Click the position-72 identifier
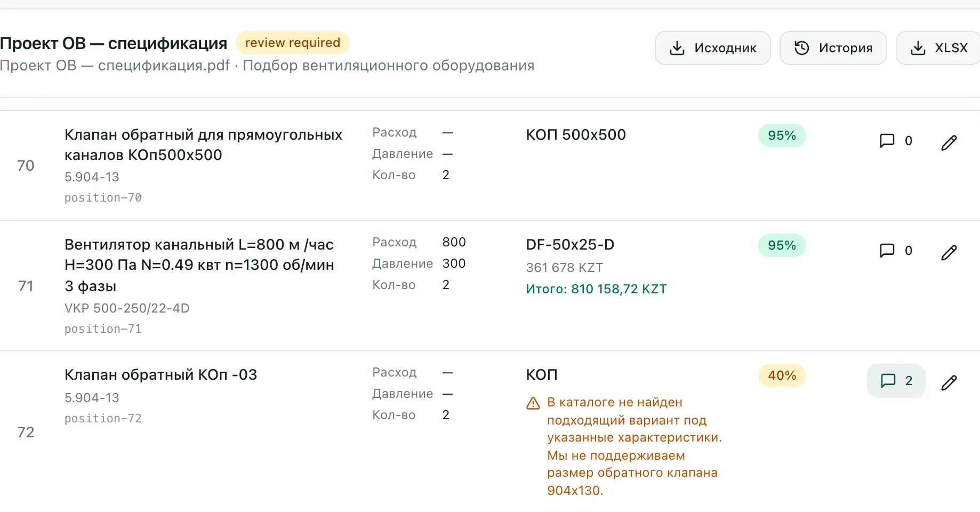Screen dimensions: 980x512 pyautogui.click(x=103, y=419)
